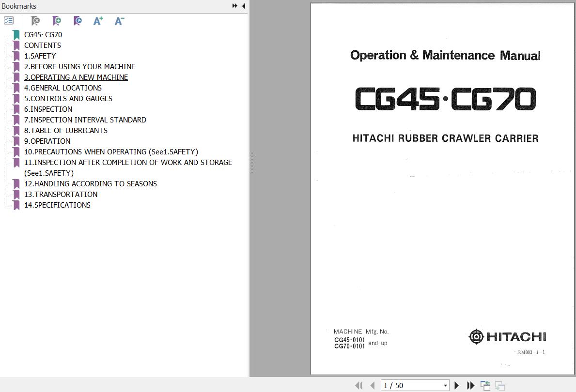Click the CG70-0101 serial number text
Viewport: 576px width, 392px height.
tap(349, 346)
